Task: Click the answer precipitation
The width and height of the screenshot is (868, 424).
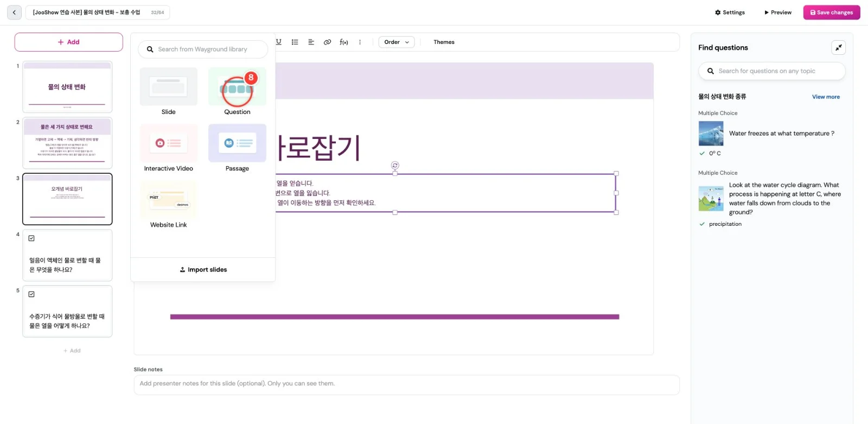Action: coord(725,224)
